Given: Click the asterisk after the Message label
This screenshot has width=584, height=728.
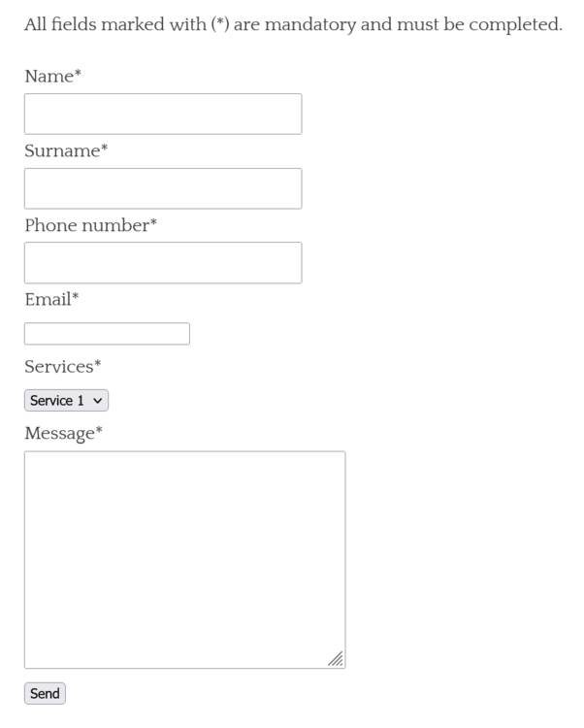Looking at the screenshot, I should click(x=98, y=431).
